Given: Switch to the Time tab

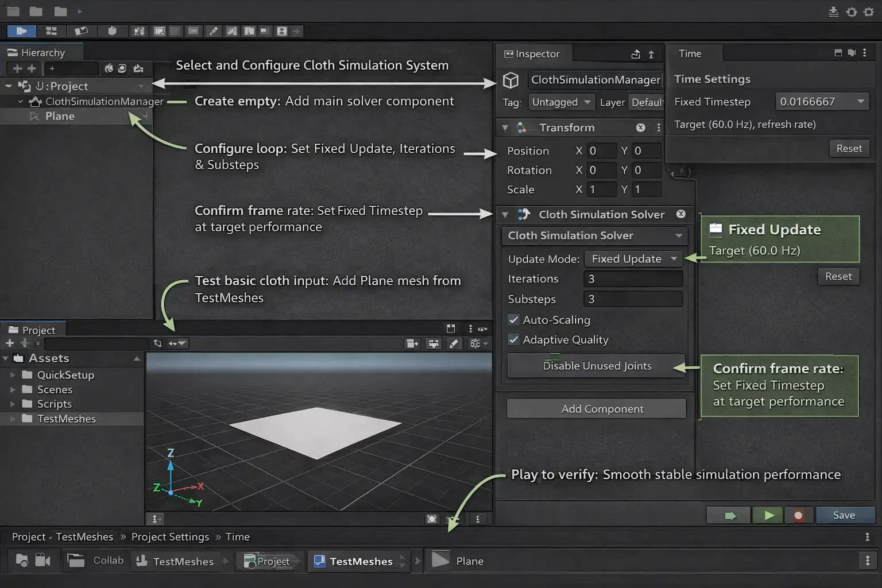Looking at the screenshot, I should click(690, 53).
